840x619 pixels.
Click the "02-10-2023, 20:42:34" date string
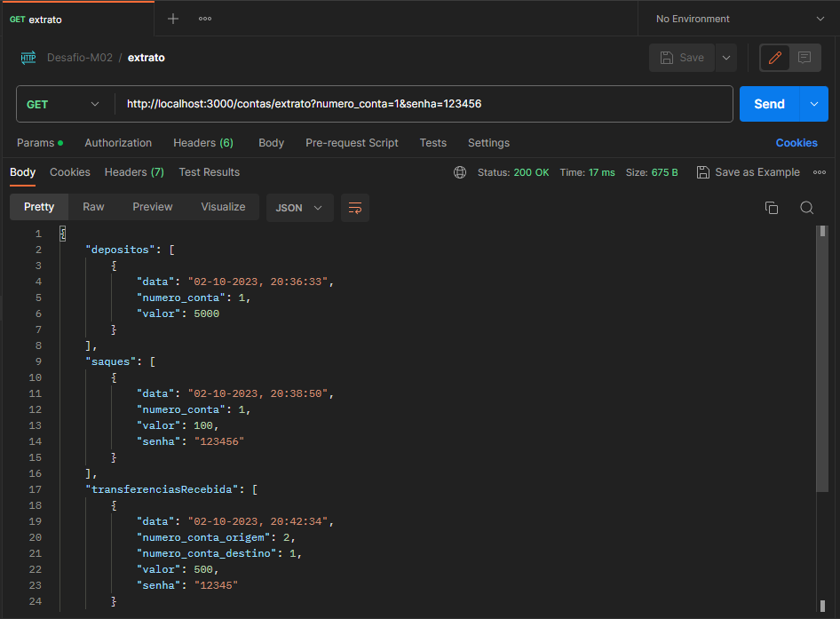click(258, 521)
